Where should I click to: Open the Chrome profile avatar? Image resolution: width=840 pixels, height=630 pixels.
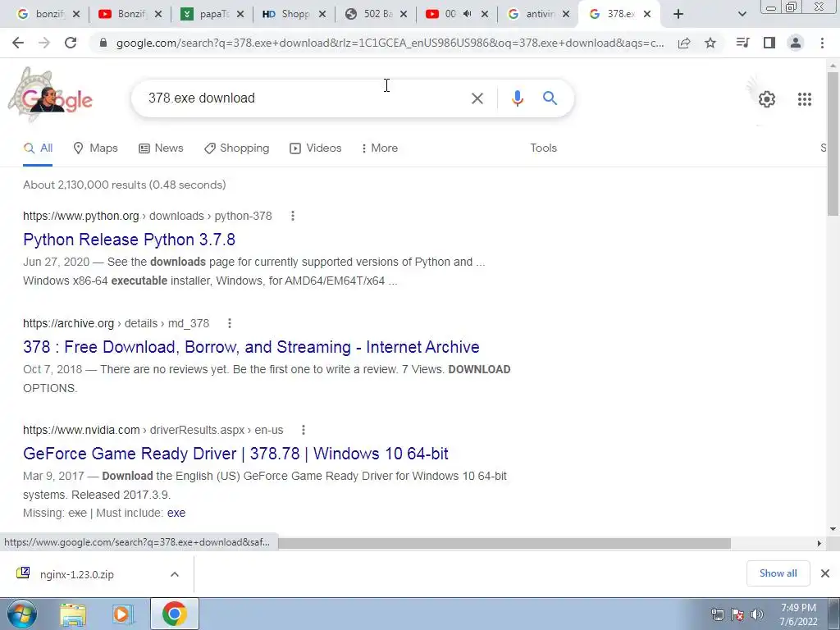coord(796,43)
